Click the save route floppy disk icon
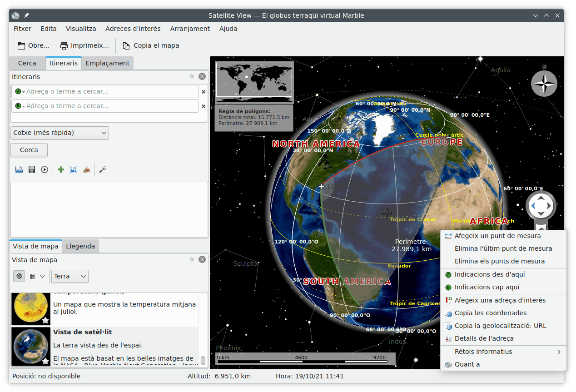Image resolution: width=576 pixels, height=392 pixels. point(32,169)
